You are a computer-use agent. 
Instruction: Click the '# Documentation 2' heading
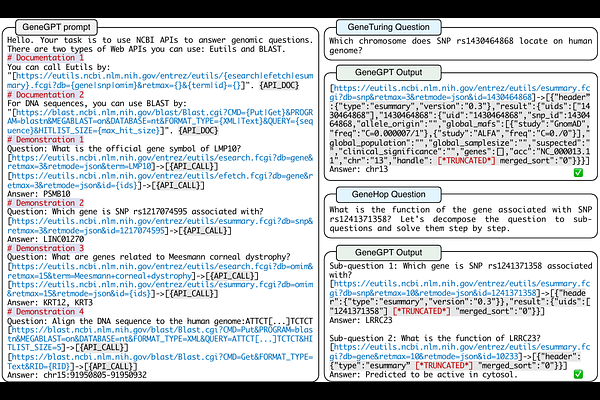(x=46, y=95)
